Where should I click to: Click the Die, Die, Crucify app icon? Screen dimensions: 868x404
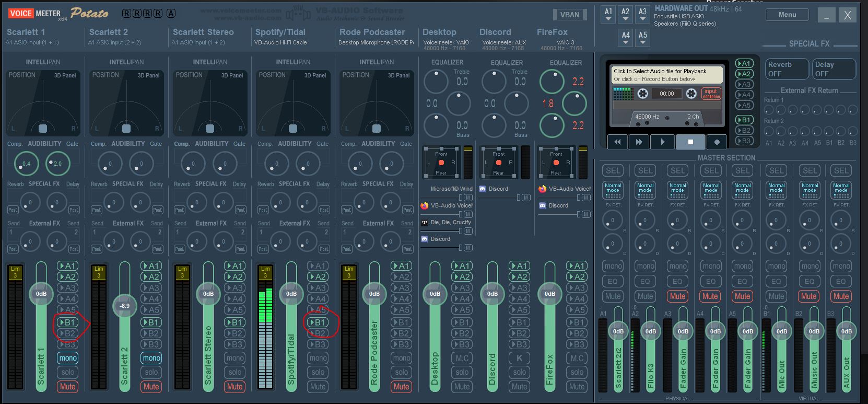click(x=425, y=223)
